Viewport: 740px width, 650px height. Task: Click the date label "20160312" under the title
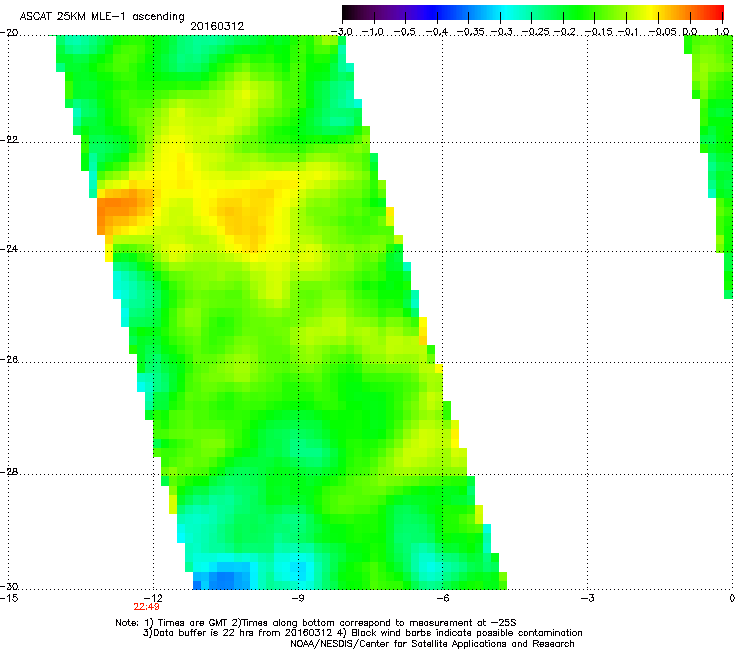click(x=217, y=26)
